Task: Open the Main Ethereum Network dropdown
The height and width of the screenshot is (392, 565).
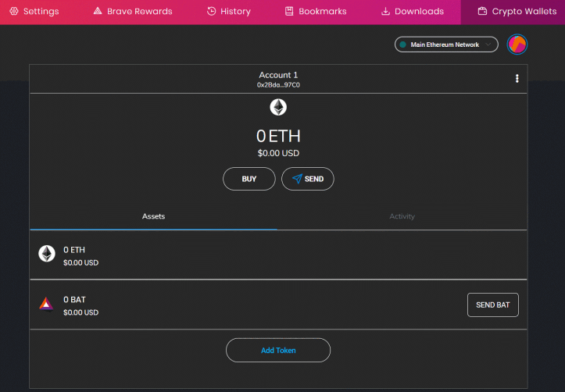Action: tap(446, 45)
